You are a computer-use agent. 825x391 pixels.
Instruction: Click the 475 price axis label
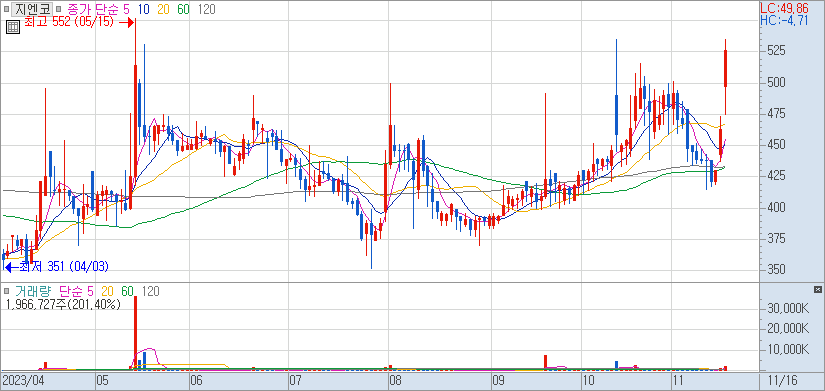(777, 114)
